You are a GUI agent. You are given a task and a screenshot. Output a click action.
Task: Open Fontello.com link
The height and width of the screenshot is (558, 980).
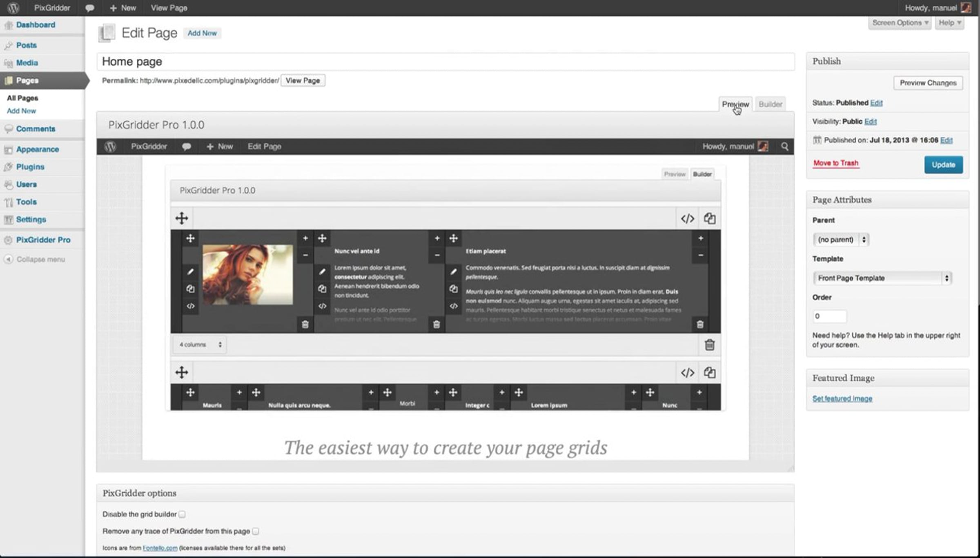coord(160,548)
